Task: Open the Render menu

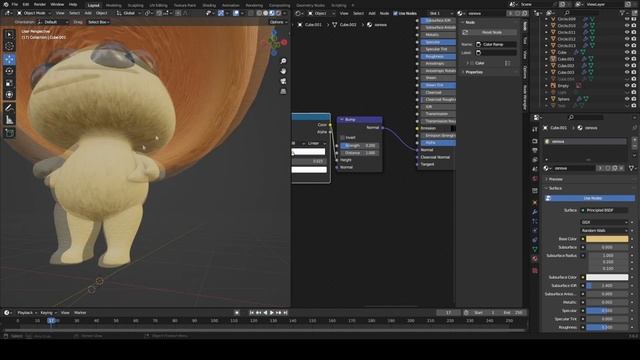Action: click(40, 4)
